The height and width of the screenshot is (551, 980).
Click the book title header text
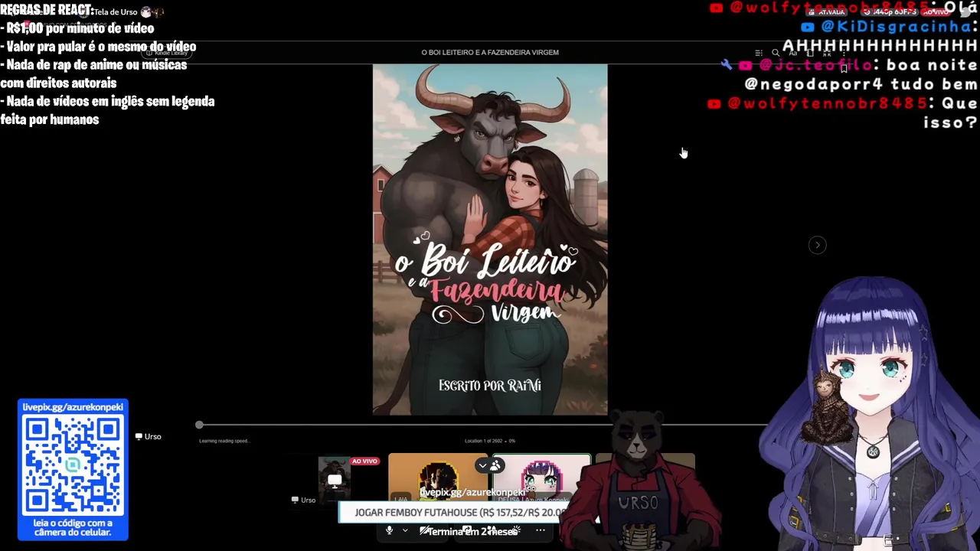tap(490, 52)
